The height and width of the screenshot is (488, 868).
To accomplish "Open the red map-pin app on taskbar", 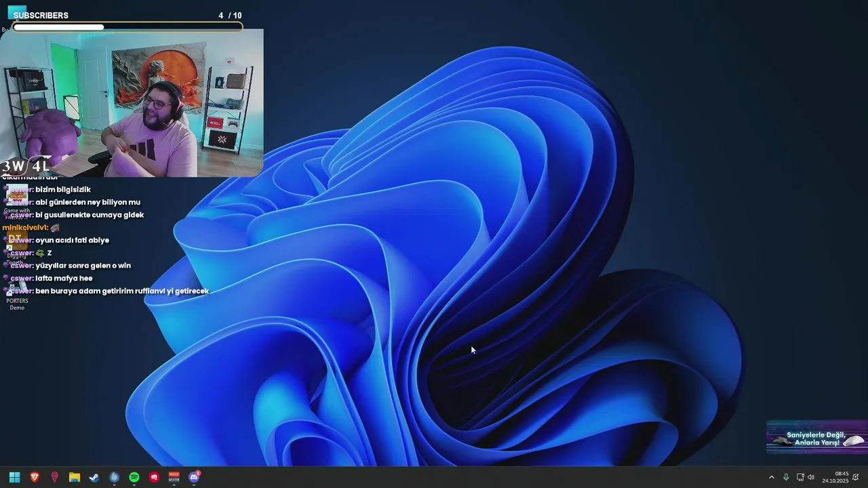I will [54, 477].
